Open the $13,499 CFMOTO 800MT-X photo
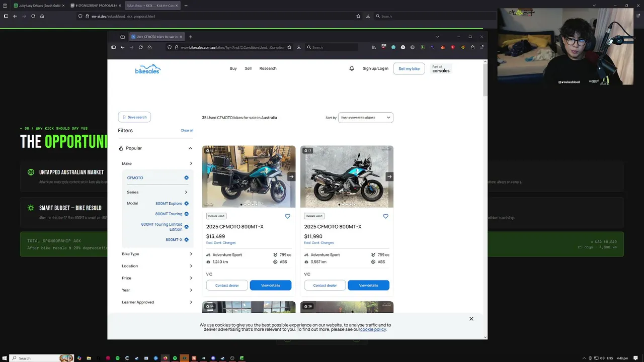The height and width of the screenshot is (362, 644). point(249,176)
